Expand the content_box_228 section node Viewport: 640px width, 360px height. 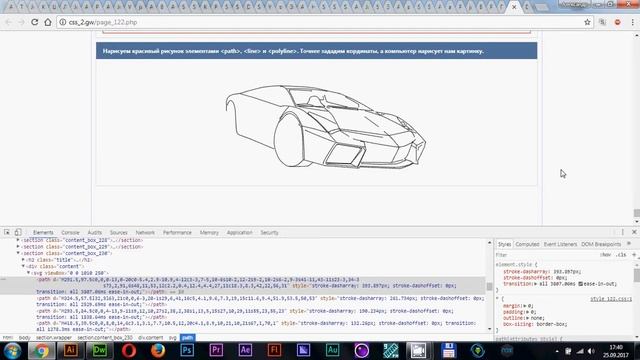point(18,240)
